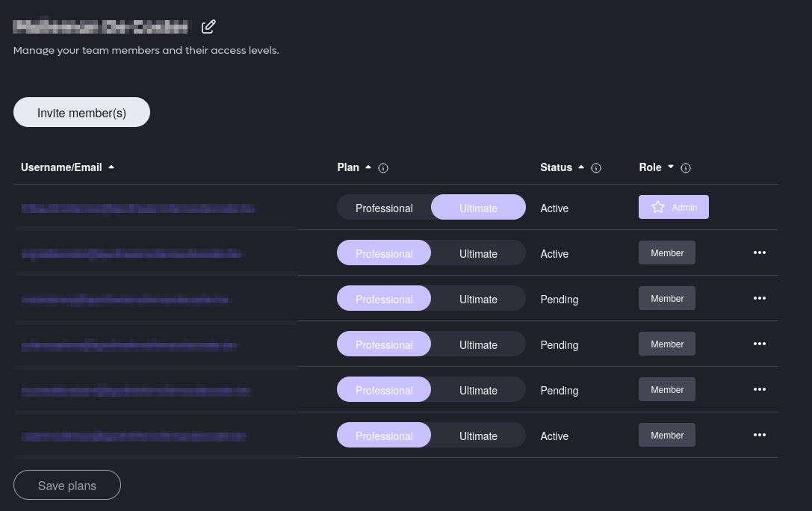Click Save plans button
812x511 pixels.
[67, 485]
